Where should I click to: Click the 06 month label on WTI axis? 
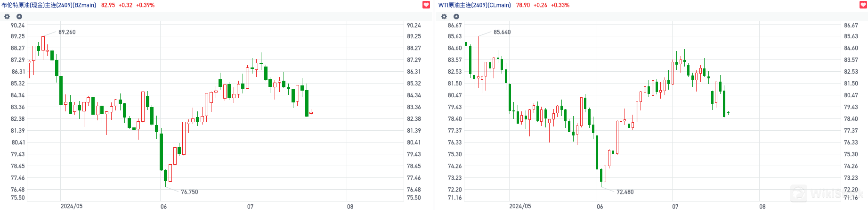click(600, 206)
